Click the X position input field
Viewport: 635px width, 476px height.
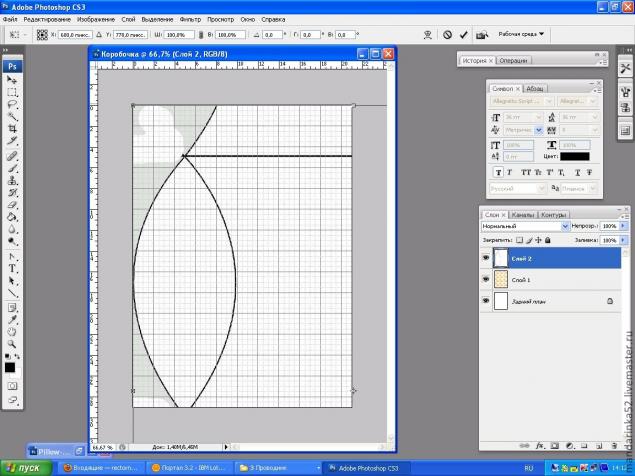click(74, 34)
